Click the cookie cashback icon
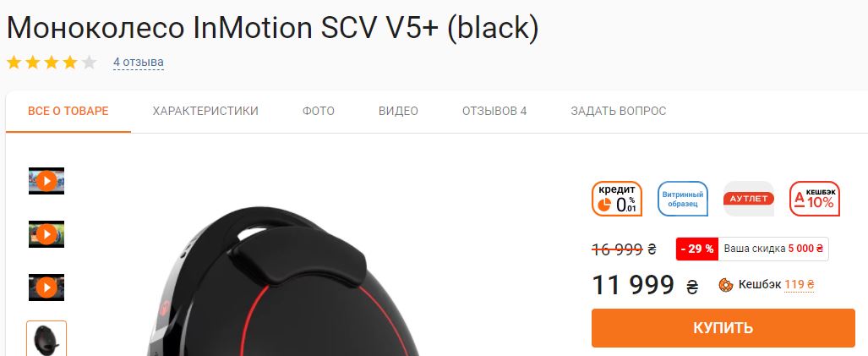Viewport: 868px width, 356px height. pos(726,285)
